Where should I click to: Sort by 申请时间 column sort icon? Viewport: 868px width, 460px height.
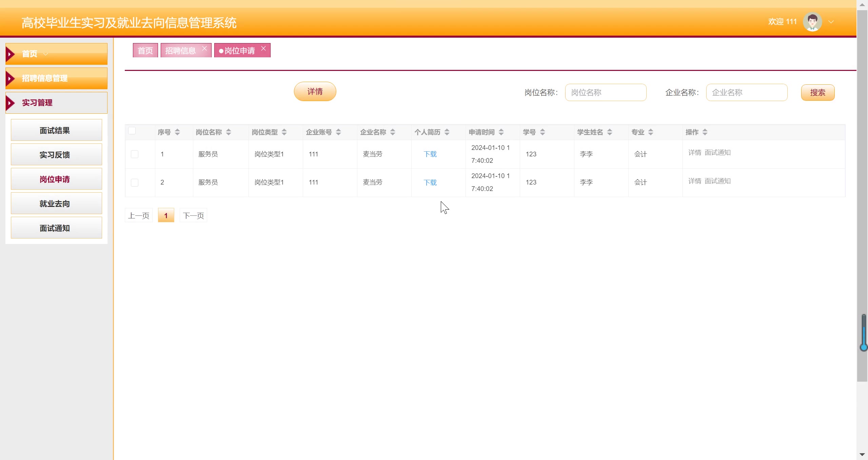coord(501,132)
